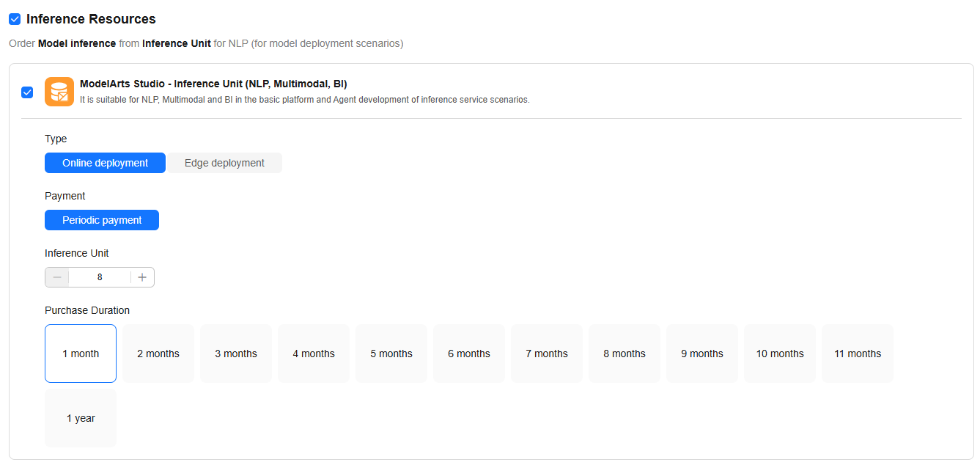Choose 4 months purchase duration
The height and width of the screenshot is (465, 980).
point(314,354)
